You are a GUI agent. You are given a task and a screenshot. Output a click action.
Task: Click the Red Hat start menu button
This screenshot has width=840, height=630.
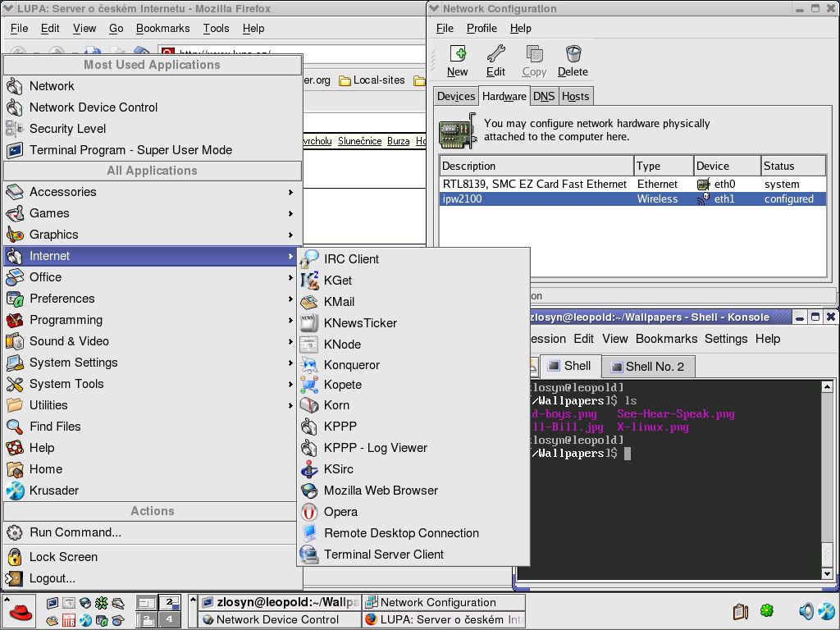pyautogui.click(x=20, y=612)
